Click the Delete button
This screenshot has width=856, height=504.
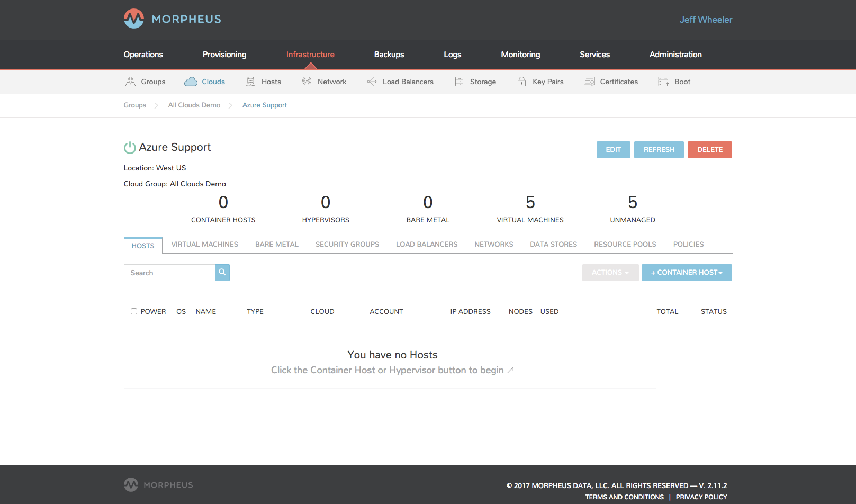pos(710,150)
